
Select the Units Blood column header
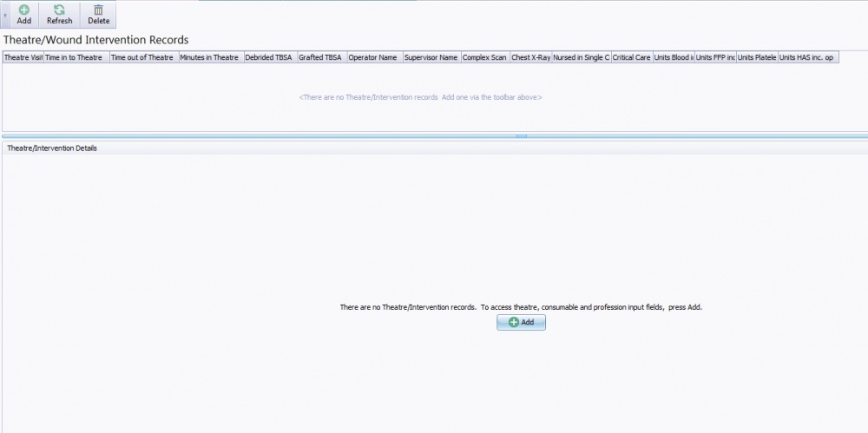pyautogui.click(x=673, y=57)
